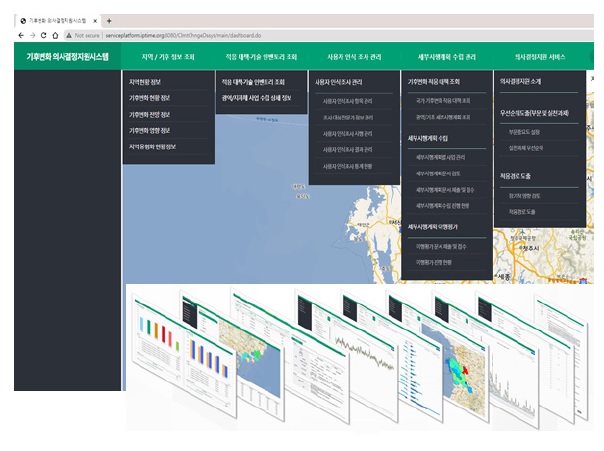This screenshot has width=604, height=451.
Task: Open 적응경로 도출 item below 장기적 영향 검토
Action: [x=522, y=212]
